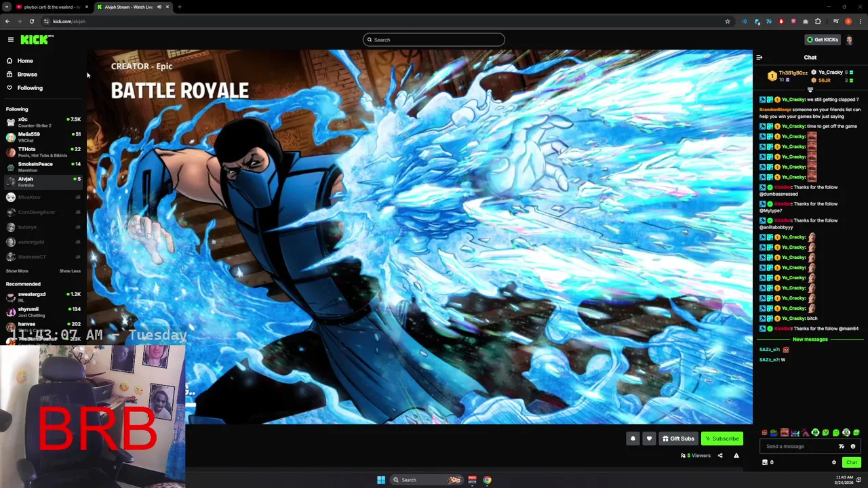
Task: Open the Extensions puzzle icon
Action: pyautogui.click(x=818, y=22)
